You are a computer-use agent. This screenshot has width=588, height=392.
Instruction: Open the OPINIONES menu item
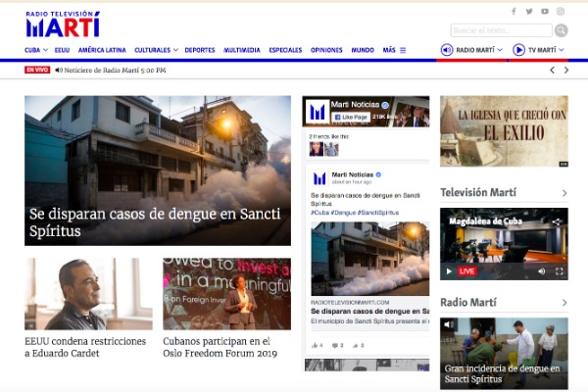(326, 50)
